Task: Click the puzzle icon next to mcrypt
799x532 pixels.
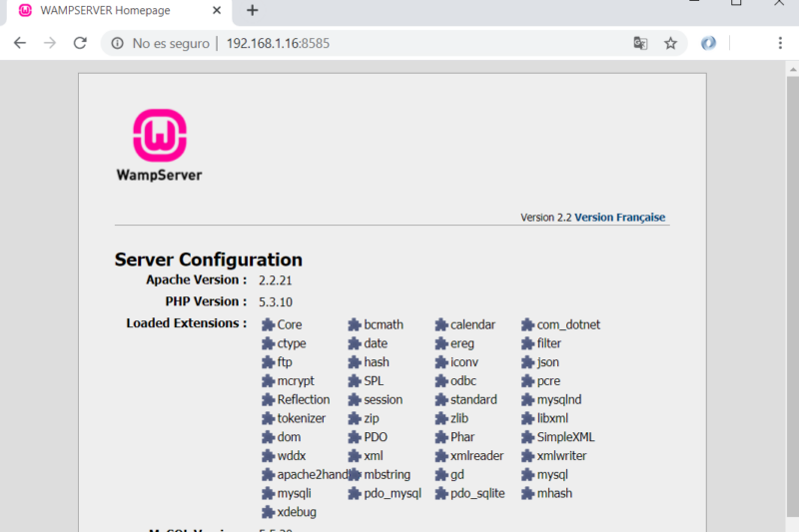Action: coord(268,381)
